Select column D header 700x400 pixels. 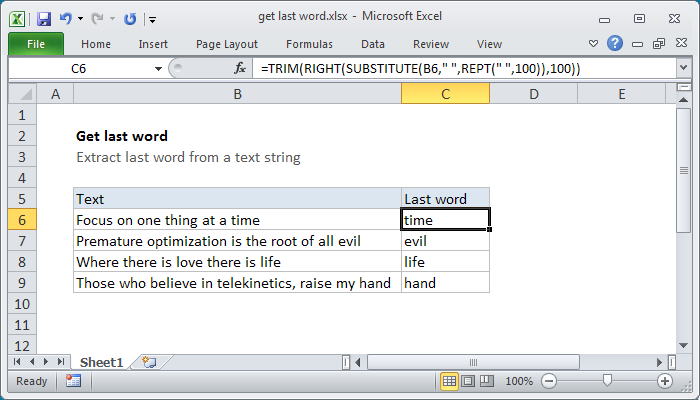(533, 94)
